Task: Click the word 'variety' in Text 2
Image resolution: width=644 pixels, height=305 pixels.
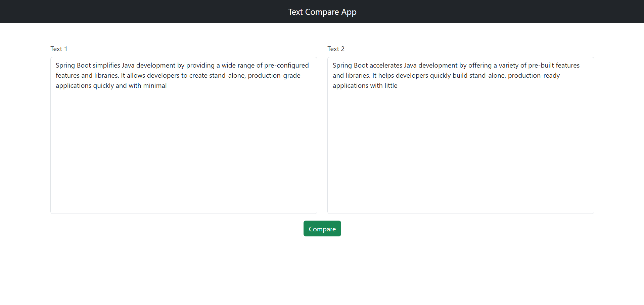Action: [508, 65]
